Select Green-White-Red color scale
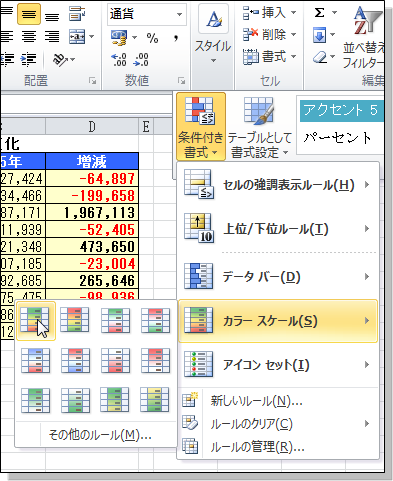The width and height of the screenshot is (393, 481). pos(115,320)
